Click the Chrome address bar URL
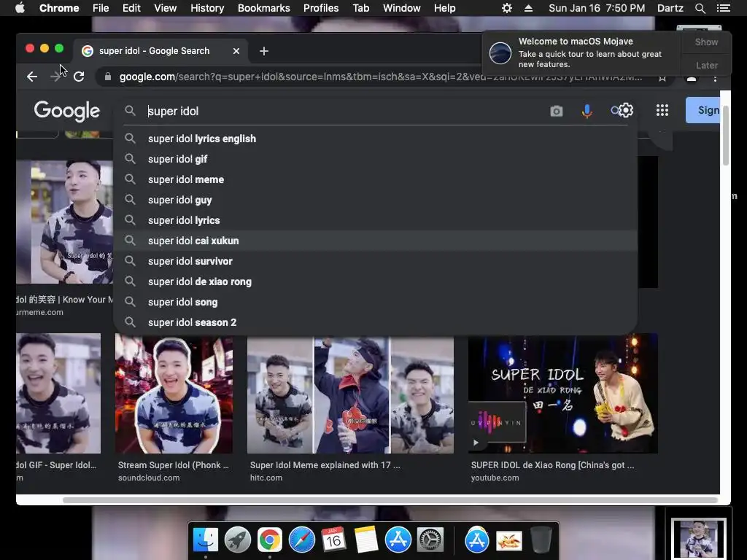 click(x=380, y=77)
